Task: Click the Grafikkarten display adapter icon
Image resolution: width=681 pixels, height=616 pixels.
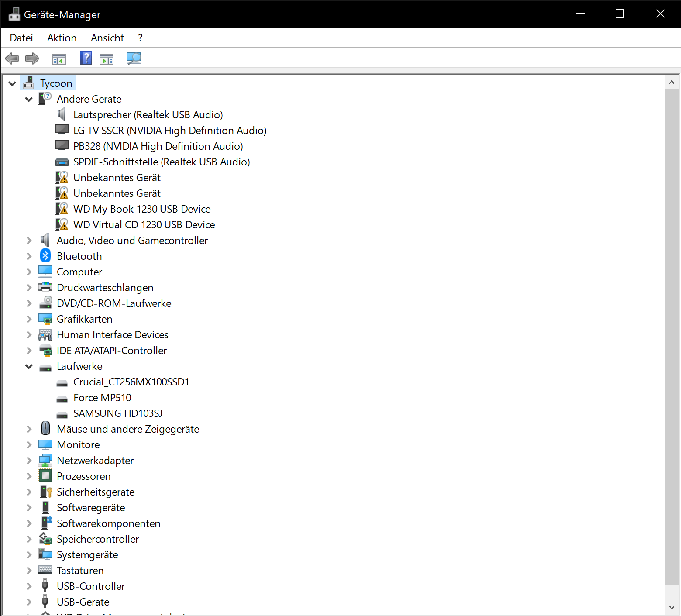Action: (x=45, y=319)
